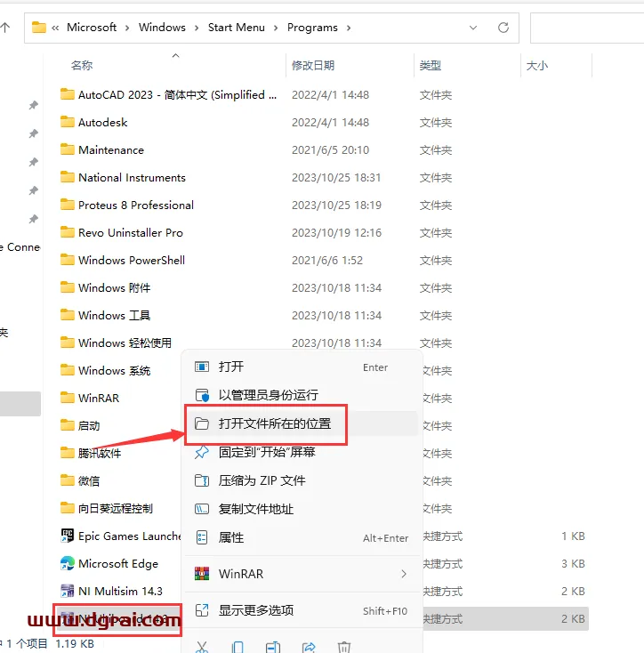This screenshot has height=653, width=644.
Task: Click the WinRAR folder icon in file list
Action: (68, 398)
